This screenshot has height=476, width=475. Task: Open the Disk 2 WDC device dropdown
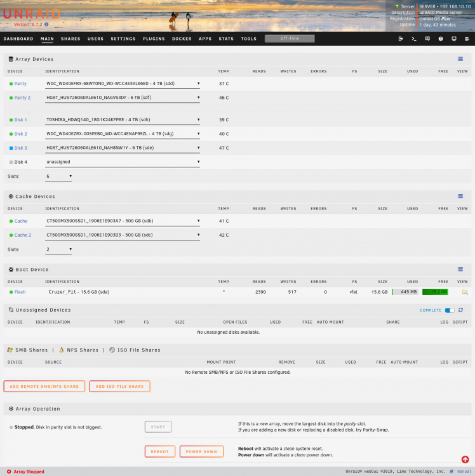pyautogui.click(x=123, y=134)
